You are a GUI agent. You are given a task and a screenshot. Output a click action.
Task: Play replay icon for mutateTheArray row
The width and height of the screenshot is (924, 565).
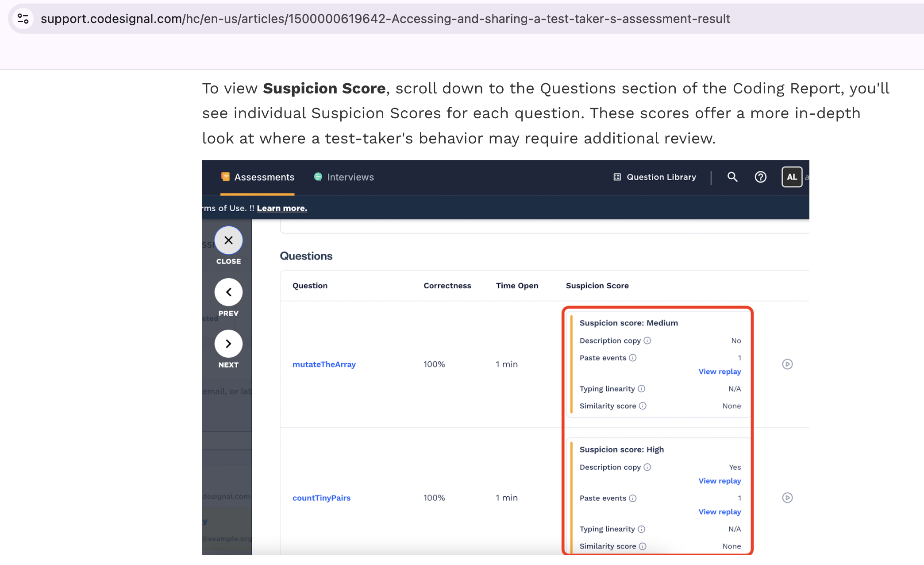point(787,364)
